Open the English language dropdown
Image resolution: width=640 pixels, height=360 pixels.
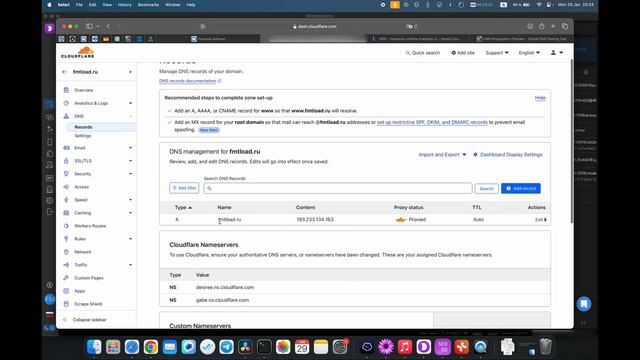click(x=529, y=53)
